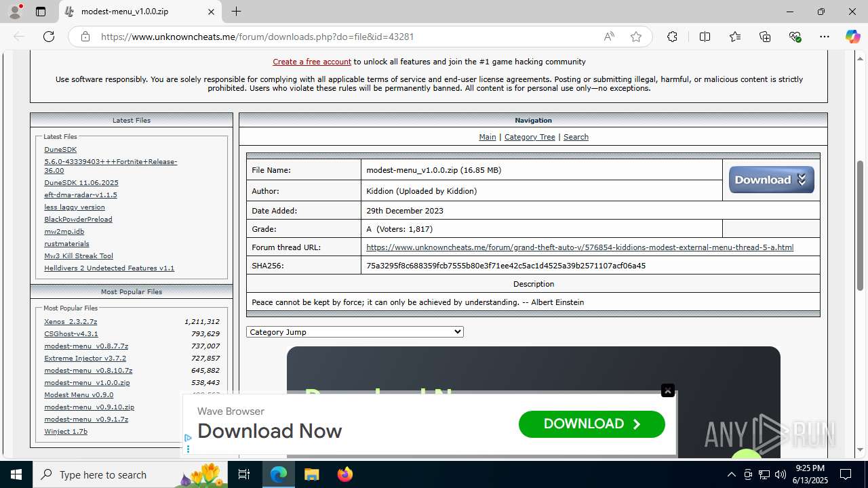Open the Favorites list icon
The image size is (868, 488).
pyautogui.click(x=735, y=37)
